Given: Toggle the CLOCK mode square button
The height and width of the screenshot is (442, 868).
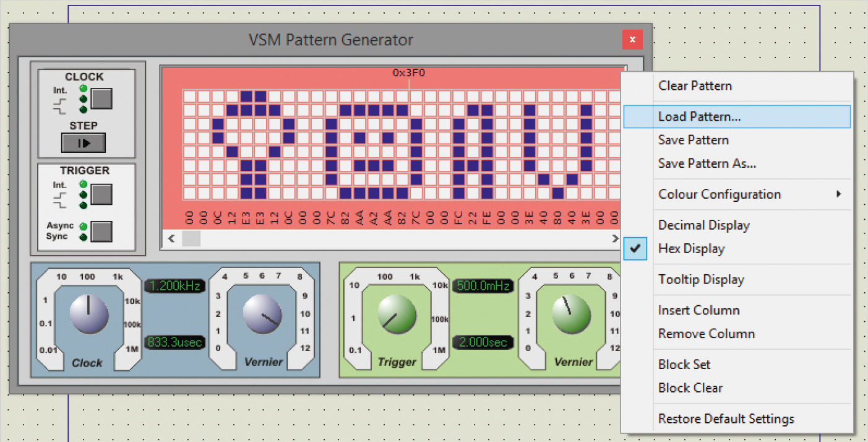Looking at the screenshot, I should click(x=101, y=98).
